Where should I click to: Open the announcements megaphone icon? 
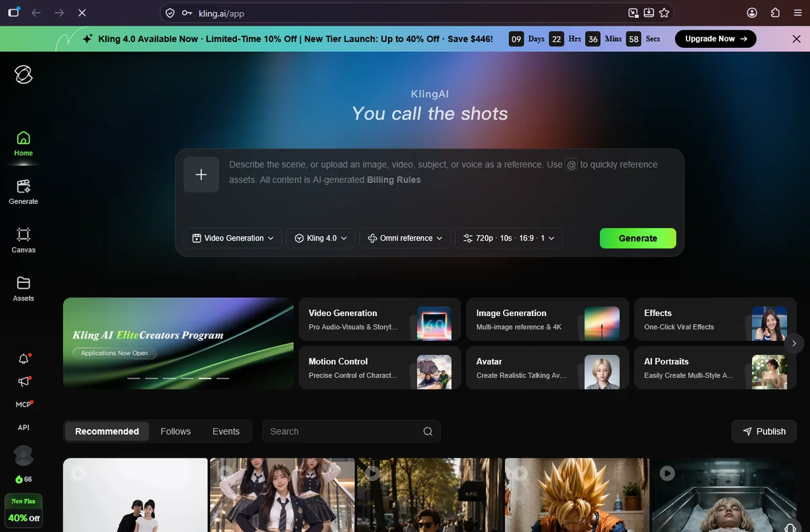coord(24,382)
